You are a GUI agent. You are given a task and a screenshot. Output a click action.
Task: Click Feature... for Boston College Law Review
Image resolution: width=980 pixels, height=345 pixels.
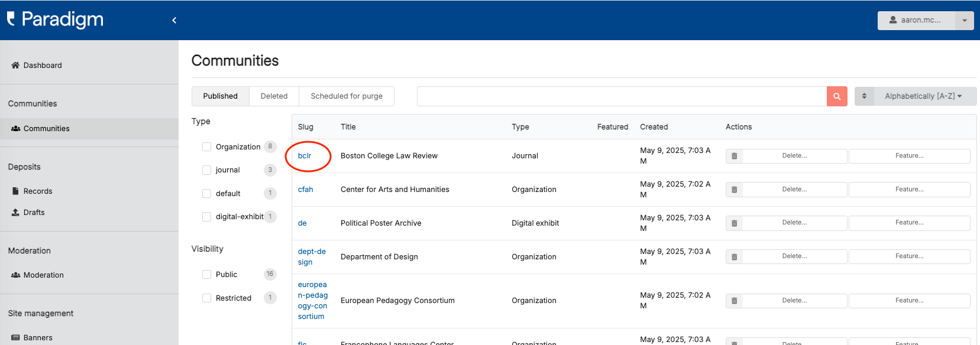point(910,156)
